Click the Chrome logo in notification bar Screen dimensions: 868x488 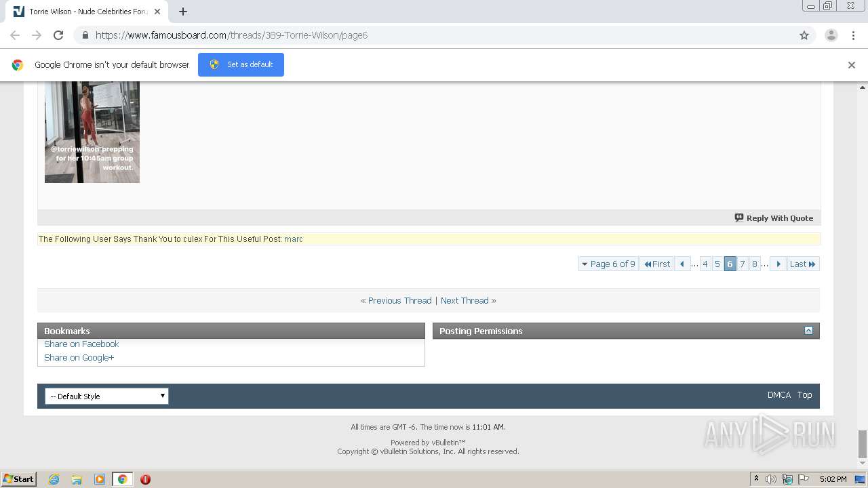pos(18,65)
